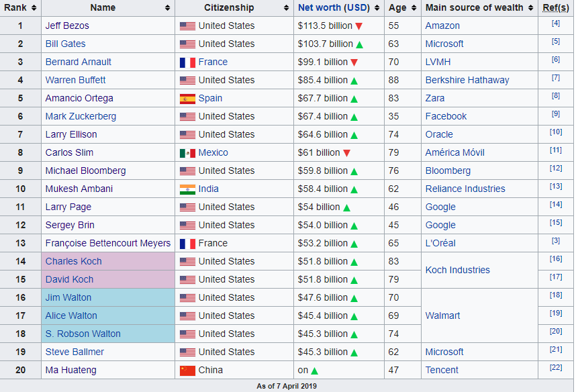This screenshot has width=576, height=392.
Task: Open the Amancio Ortega link
Action: pyautogui.click(x=79, y=98)
